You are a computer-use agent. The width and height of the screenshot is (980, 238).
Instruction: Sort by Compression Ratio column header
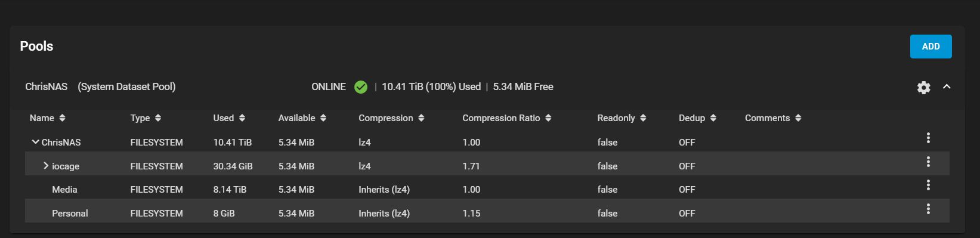[x=507, y=118]
